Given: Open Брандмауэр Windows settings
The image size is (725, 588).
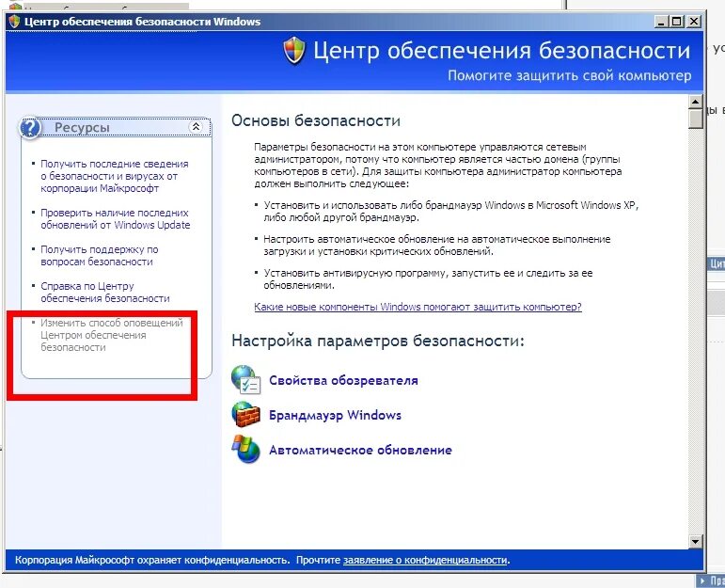Looking at the screenshot, I should (x=335, y=415).
